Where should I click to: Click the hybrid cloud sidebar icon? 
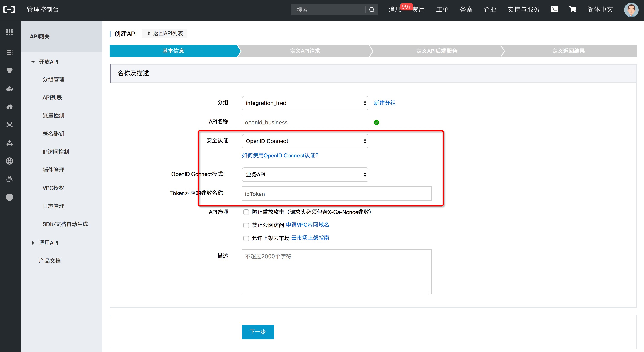coord(10,89)
